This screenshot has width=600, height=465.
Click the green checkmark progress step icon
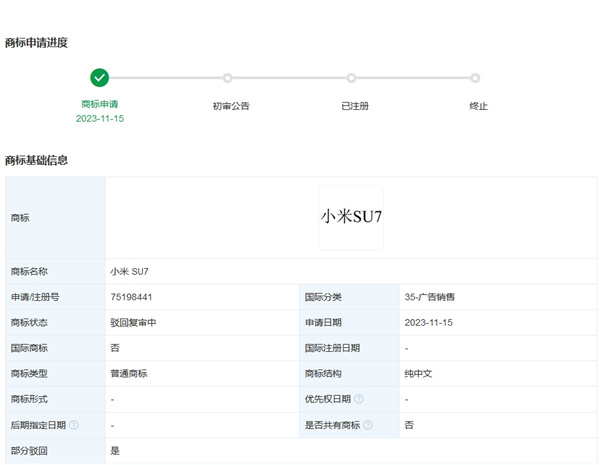tap(99, 78)
